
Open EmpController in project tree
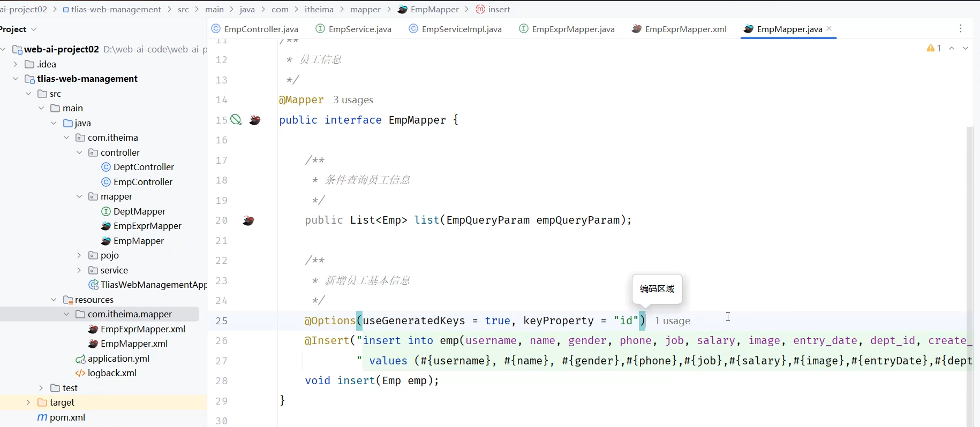coord(137,182)
